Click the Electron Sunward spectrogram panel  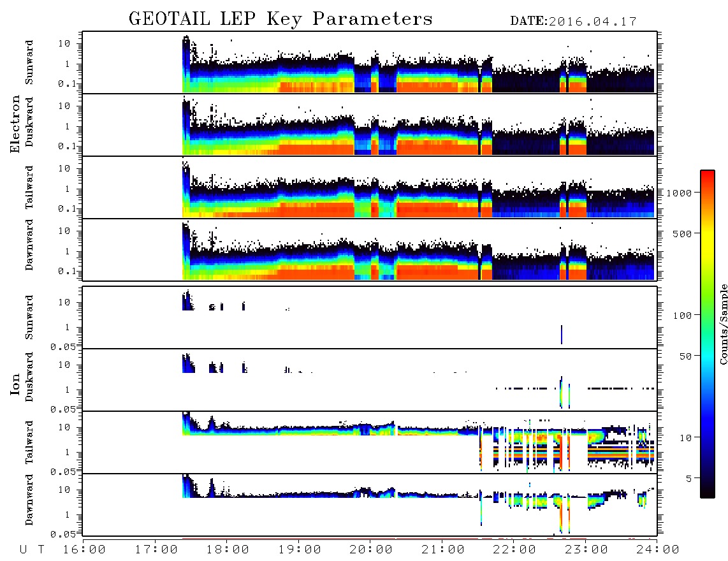(x=370, y=62)
